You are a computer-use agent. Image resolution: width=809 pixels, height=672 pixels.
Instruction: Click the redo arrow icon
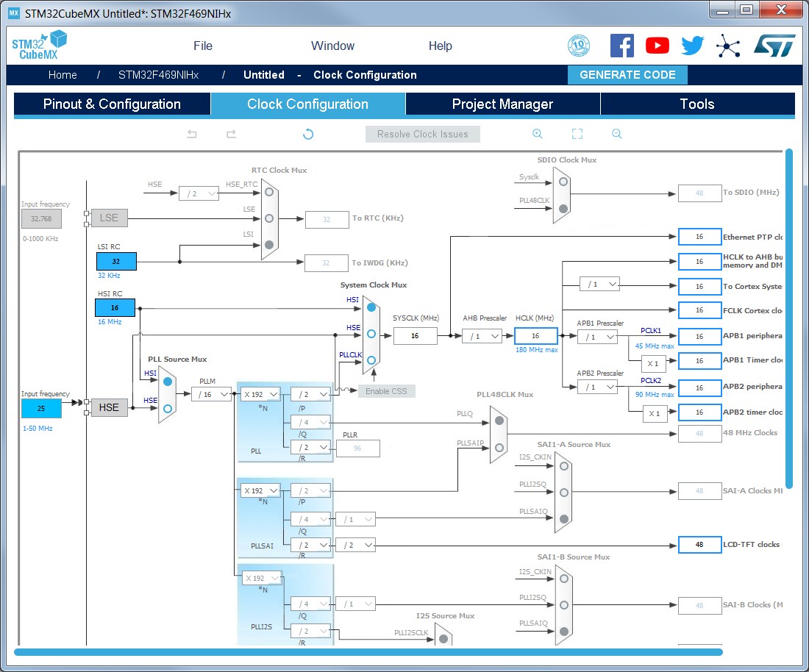pyautogui.click(x=231, y=134)
